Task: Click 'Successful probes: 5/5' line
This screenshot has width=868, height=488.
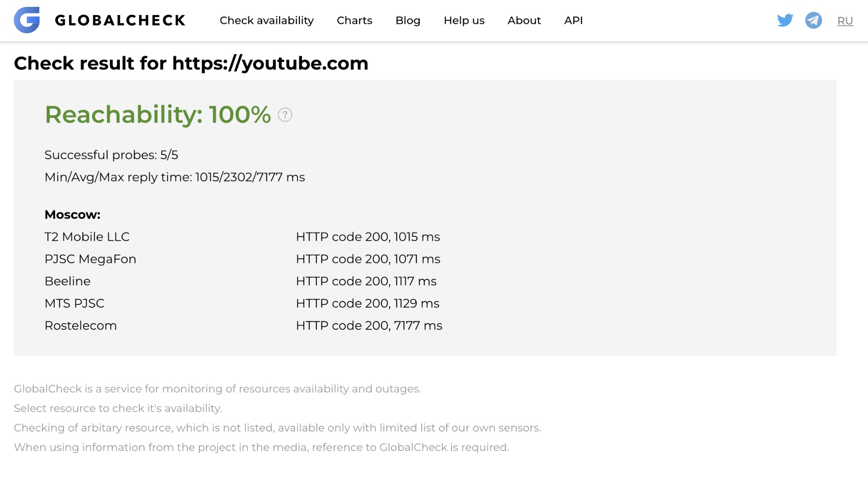Action: click(x=111, y=155)
